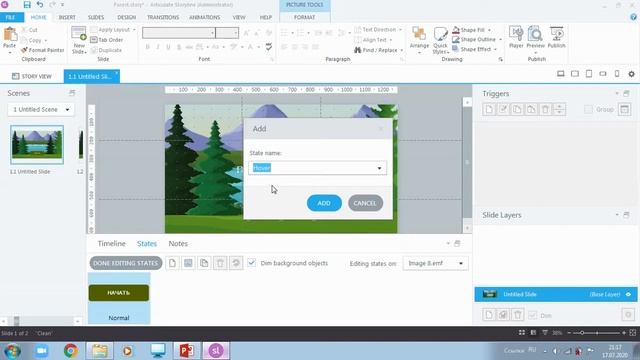Switch to desktop view icon
This screenshot has height=360, width=640.
pyautogui.click(x=561, y=74)
